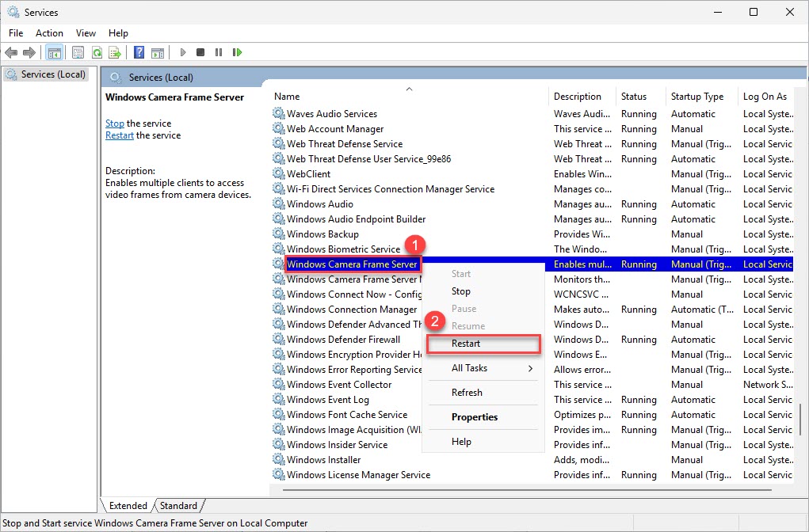Screen dimensions: 809x532
Task: Open the Properties icon on the toolbar
Action: (78, 52)
